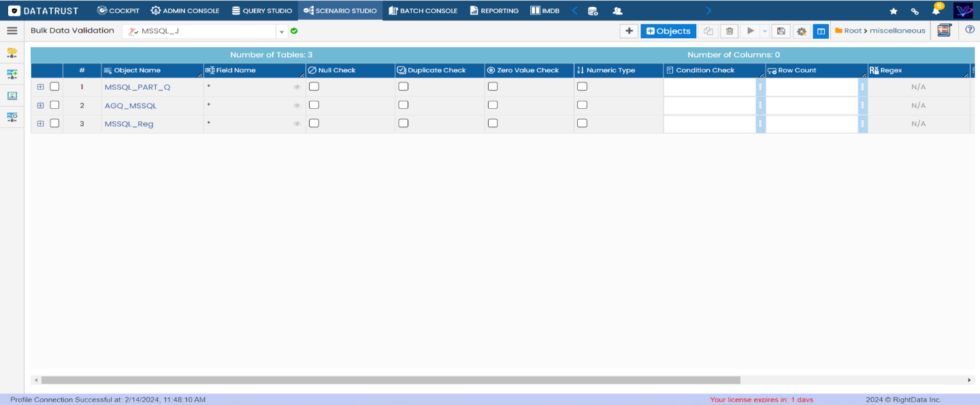Open the AGQ_MSSQL object link
Screen dimensions: 980x405
(131, 106)
